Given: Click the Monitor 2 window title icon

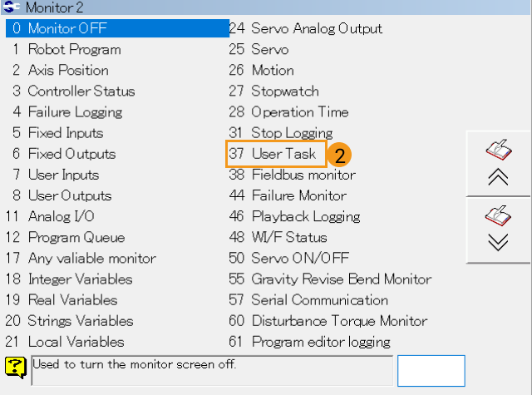Looking at the screenshot, I should click(12, 7).
